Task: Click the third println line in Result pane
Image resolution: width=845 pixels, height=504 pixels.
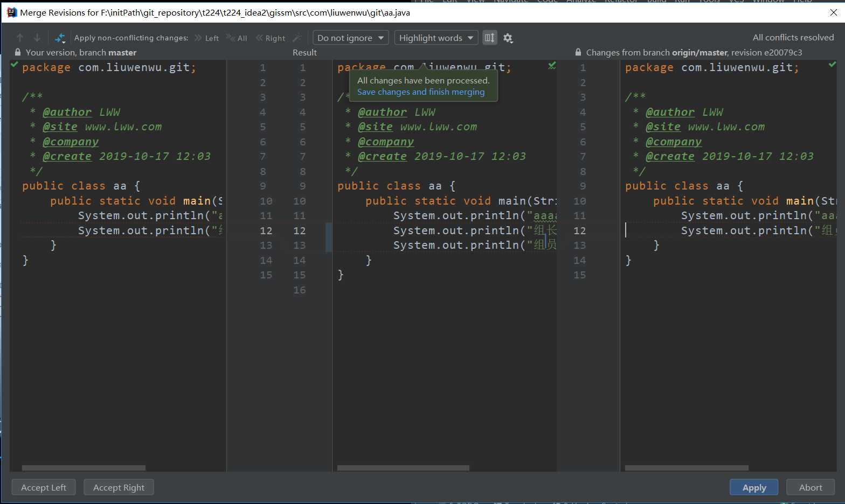Action: coord(474,245)
